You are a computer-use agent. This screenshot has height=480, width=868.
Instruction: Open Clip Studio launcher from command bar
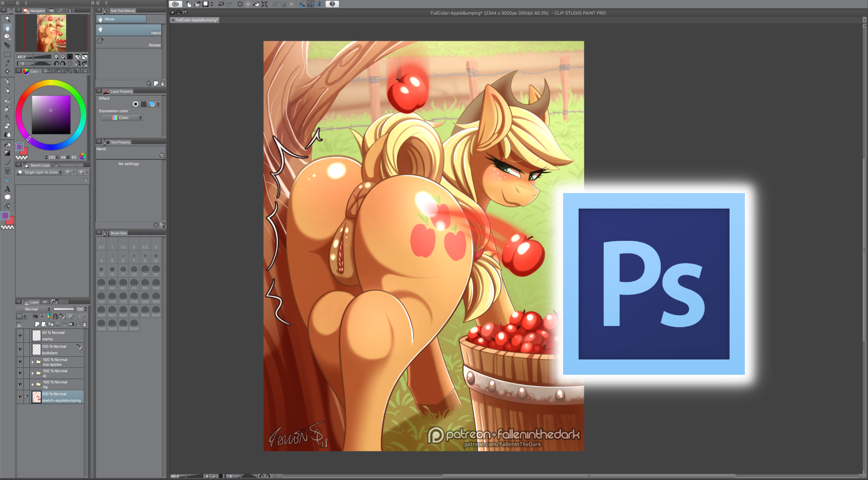pos(175,4)
